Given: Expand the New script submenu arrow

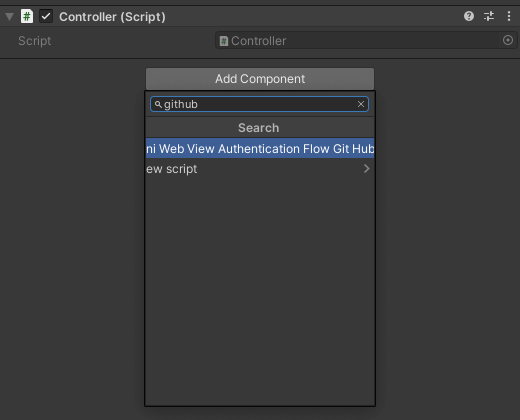Looking at the screenshot, I should coord(367,169).
